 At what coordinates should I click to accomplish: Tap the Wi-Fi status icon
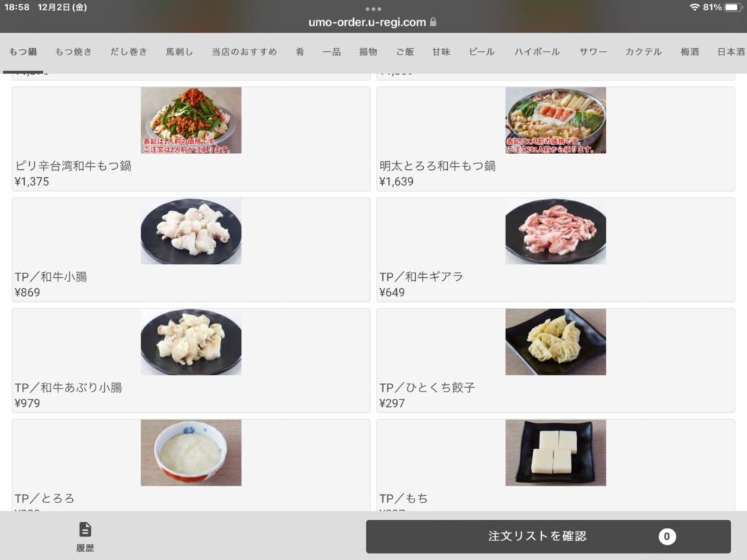[x=694, y=7]
